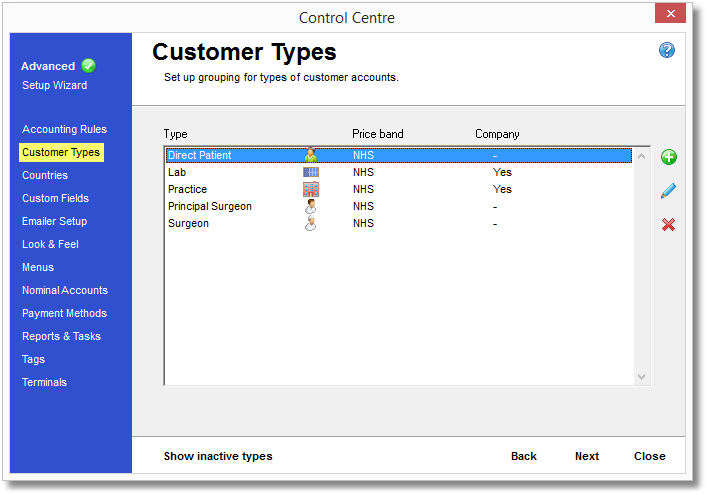The height and width of the screenshot is (495, 707).
Task: Go to Countries in the sidebar
Action: click(45, 175)
